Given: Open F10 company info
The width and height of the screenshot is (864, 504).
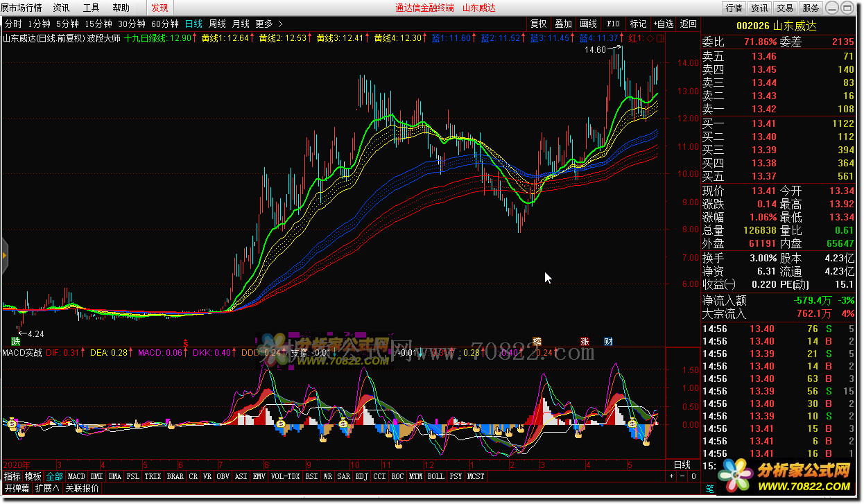Looking at the screenshot, I should [x=614, y=24].
